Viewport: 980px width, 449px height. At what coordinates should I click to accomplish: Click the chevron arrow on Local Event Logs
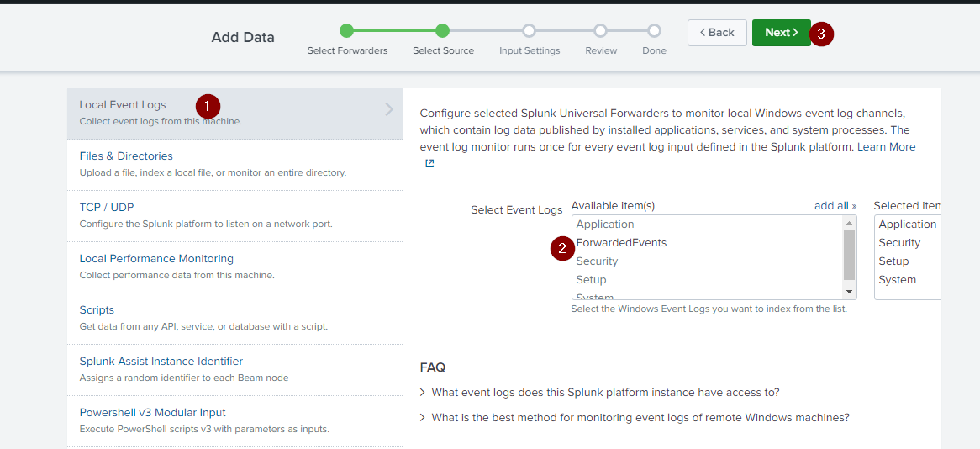[389, 110]
